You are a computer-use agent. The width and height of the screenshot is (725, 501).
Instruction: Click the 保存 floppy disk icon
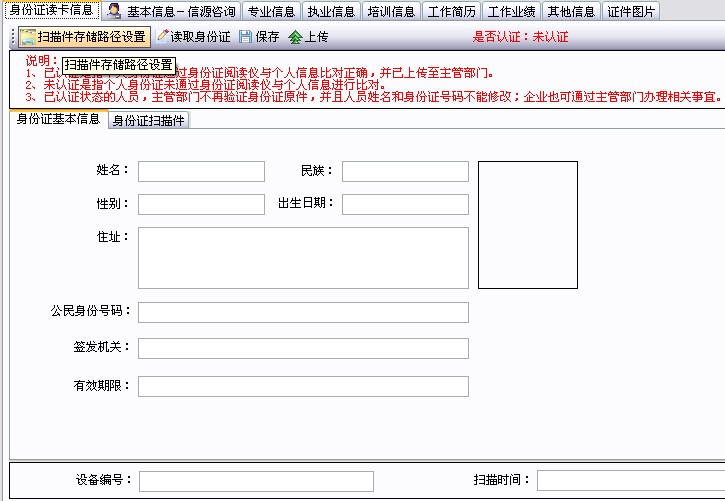[246, 37]
